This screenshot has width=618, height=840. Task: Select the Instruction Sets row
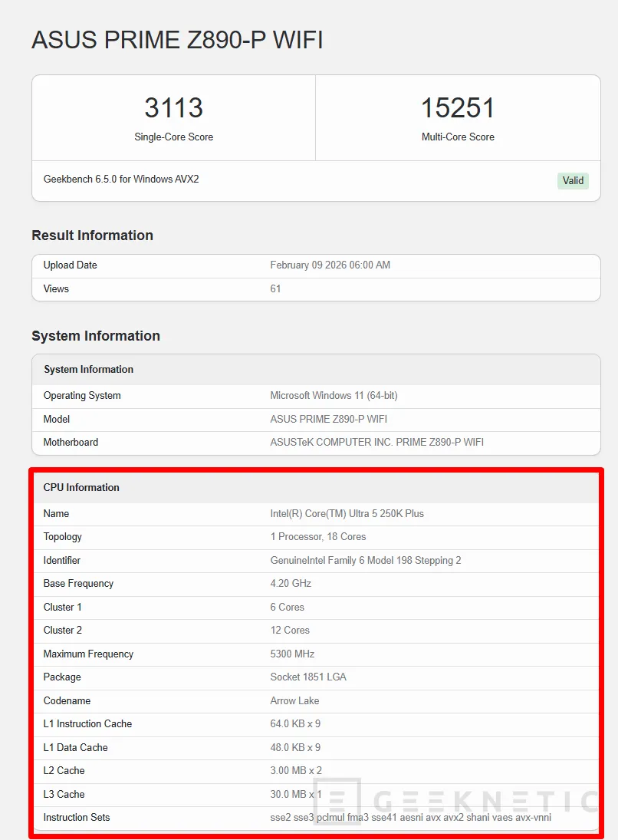click(409, 817)
